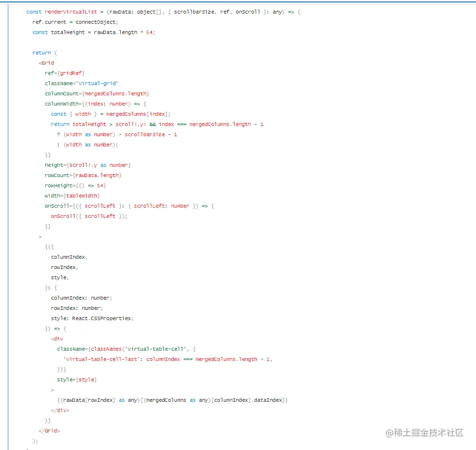Click the 'height={scroll!.y as number}' line
The height and width of the screenshot is (450, 476).
(88, 165)
